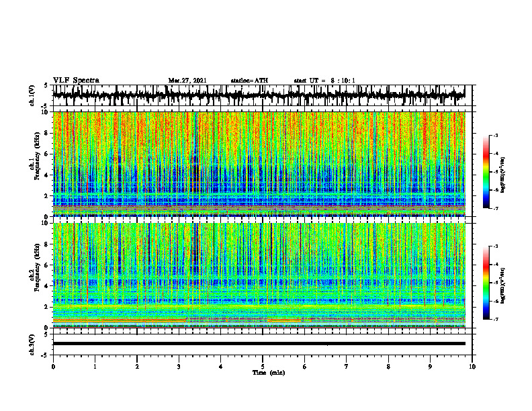Click the ch.1 spectrogram color scale bar
The width and height of the screenshot is (532, 411).
tap(486, 172)
